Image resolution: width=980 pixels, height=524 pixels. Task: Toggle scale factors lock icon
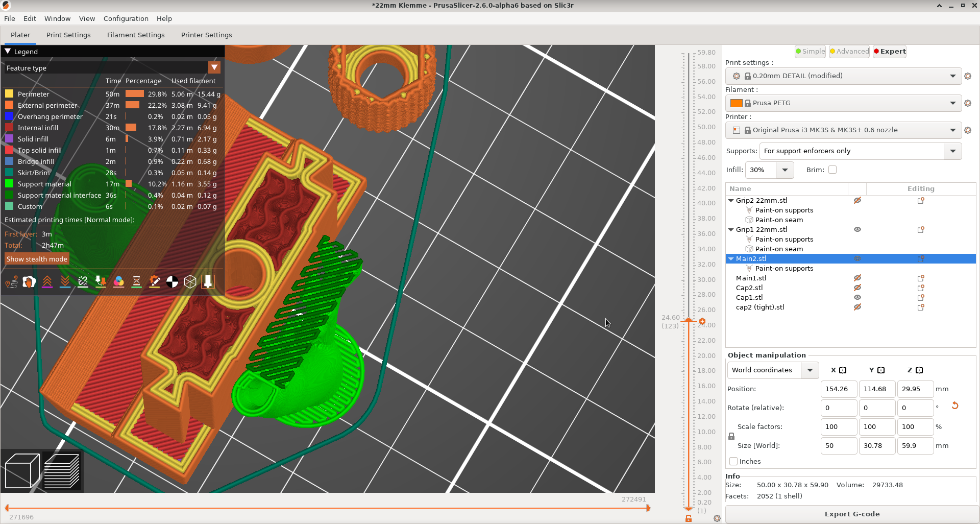(x=731, y=436)
